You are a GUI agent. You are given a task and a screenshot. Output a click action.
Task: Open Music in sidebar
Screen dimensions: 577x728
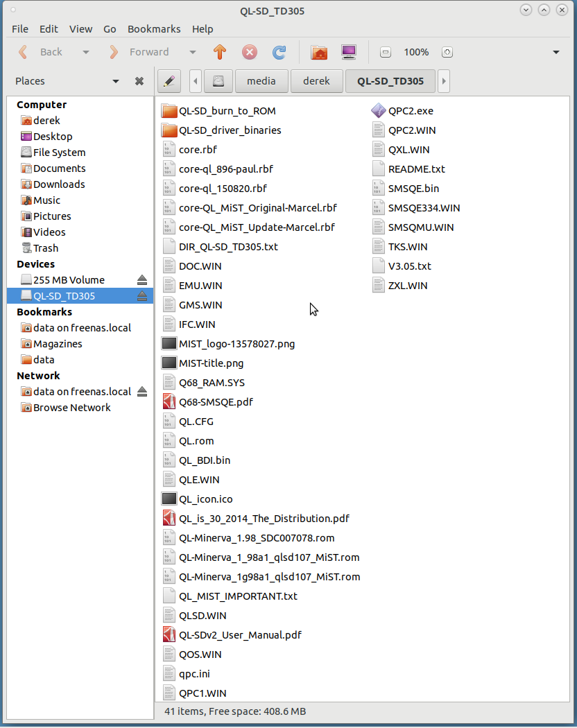[41, 200]
